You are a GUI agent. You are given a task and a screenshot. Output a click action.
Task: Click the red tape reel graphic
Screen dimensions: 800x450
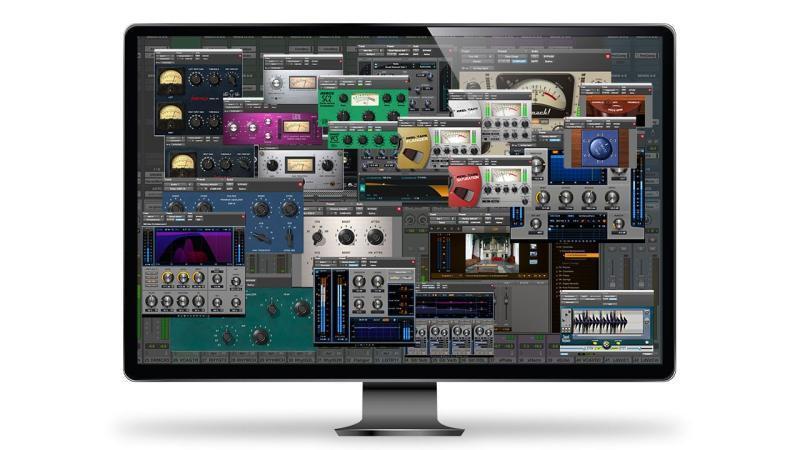[x=465, y=187]
